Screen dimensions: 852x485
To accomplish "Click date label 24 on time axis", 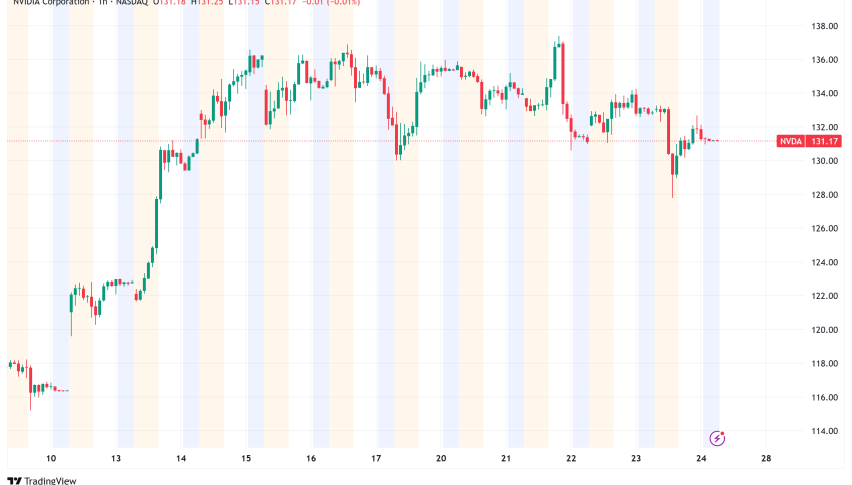I will [x=701, y=459].
